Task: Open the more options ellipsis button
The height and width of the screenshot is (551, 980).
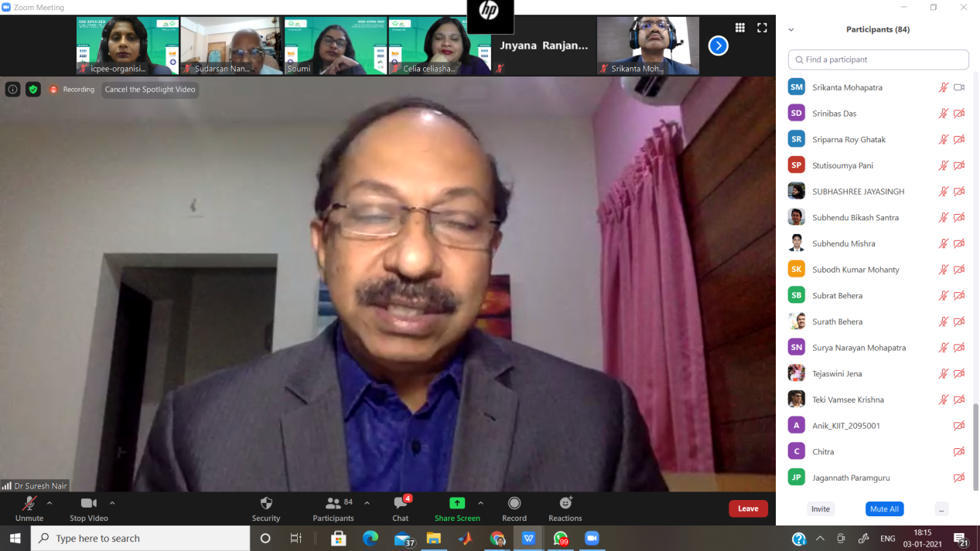Action: pyautogui.click(x=941, y=509)
